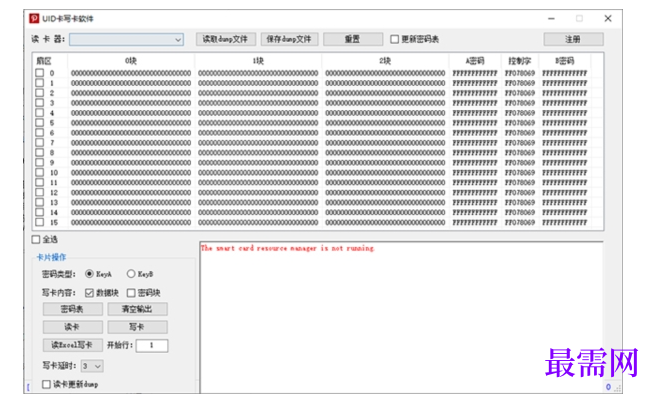The width and height of the screenshot is (657, 394).
Task: Click the UID卡写卡软件 app icon
Action: point(34,18)
